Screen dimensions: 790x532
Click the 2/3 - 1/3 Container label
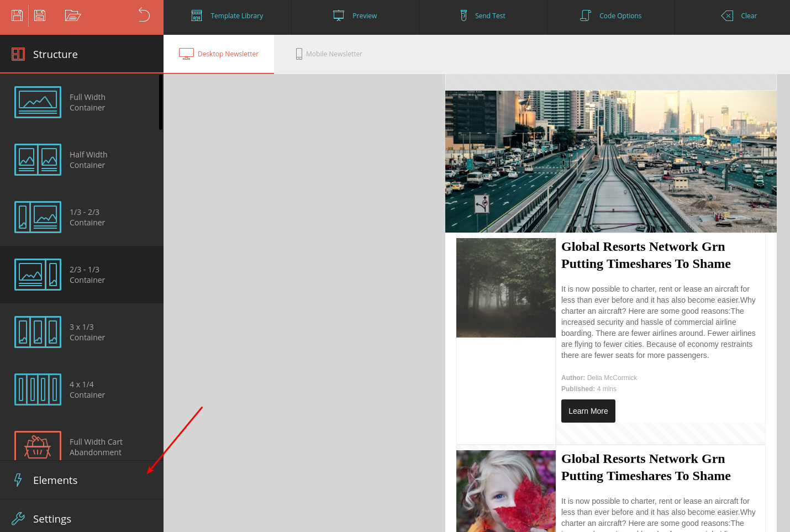tap(87, 275)
